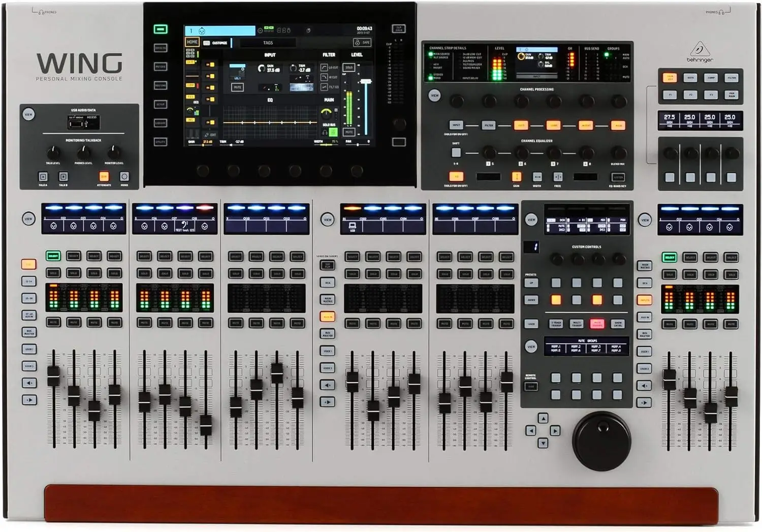Click VIEW in the Channel Processing panel
The height and width of the screenshot is (532, 762).
(x=434, y=96)
